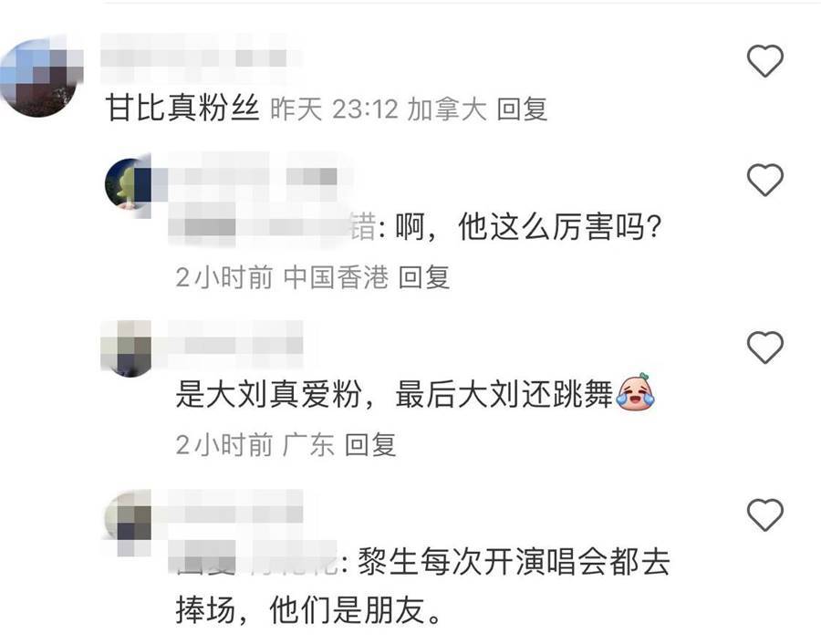Open avatar of the last commenter

click(x=129, y=518)
